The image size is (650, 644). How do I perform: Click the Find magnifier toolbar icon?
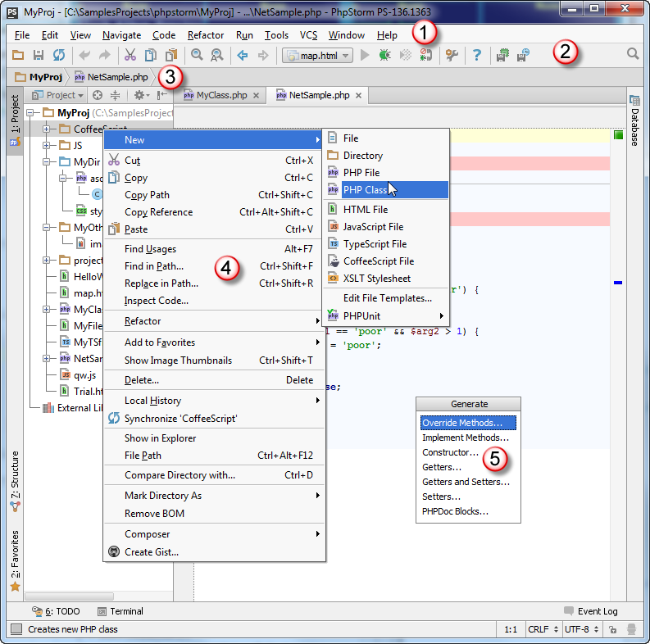coord(197,55)
